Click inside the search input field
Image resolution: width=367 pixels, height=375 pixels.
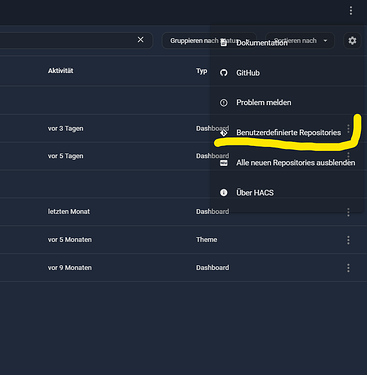(x=67, y=41)
